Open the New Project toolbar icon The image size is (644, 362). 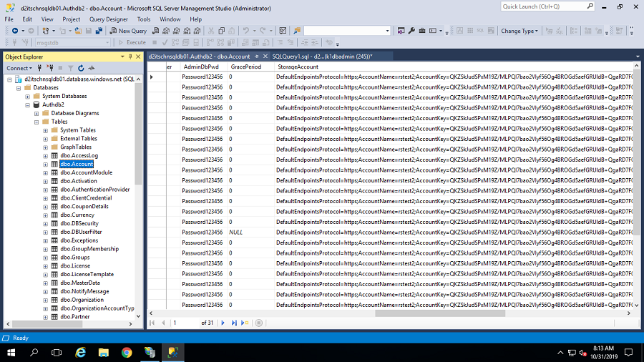coord(46,31)
